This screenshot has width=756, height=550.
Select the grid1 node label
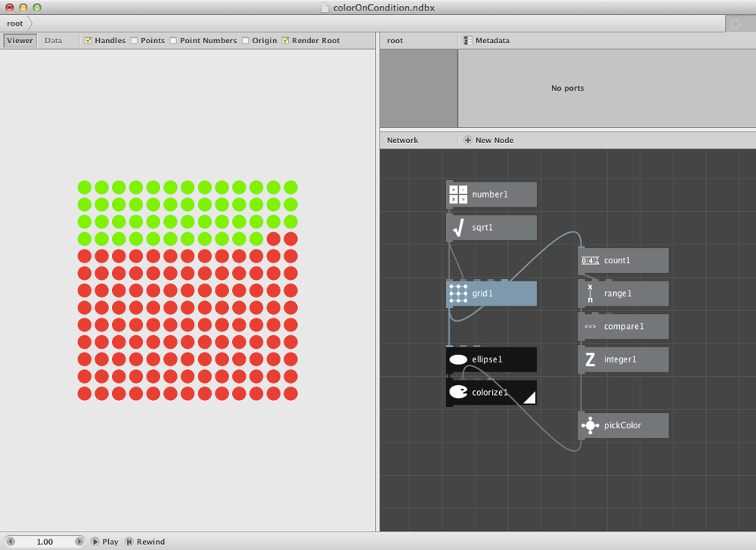point(482,294)
